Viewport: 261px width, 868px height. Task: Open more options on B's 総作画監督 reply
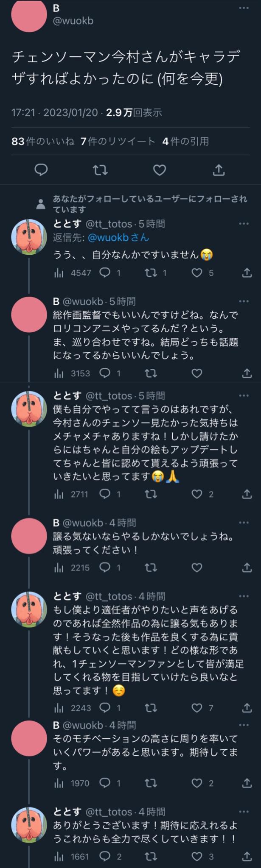244,301
